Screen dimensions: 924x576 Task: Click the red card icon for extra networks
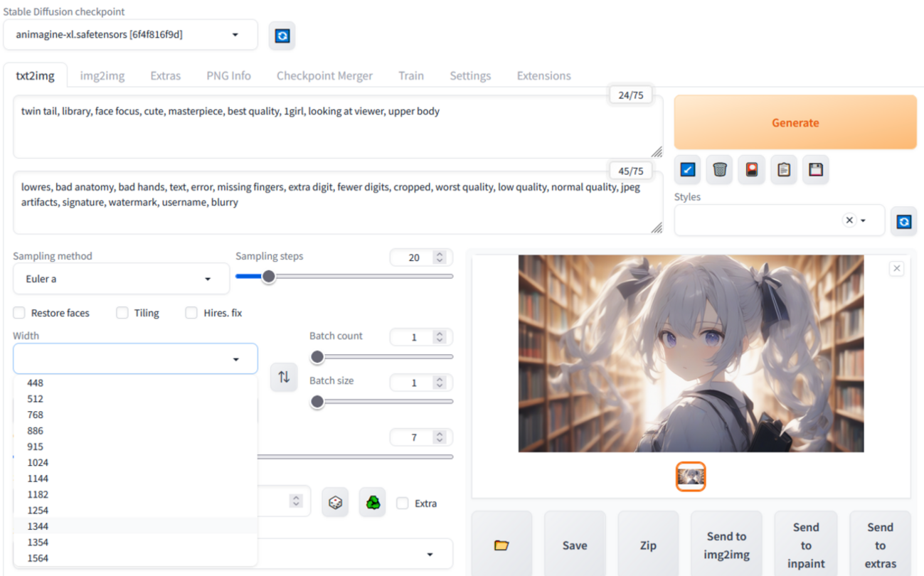point(752,169)
